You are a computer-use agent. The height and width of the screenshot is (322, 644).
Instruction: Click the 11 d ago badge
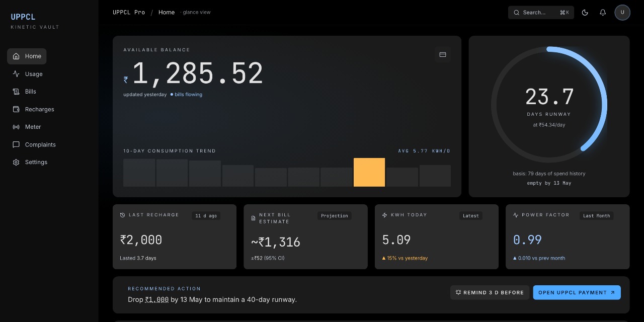click(206, 216)
